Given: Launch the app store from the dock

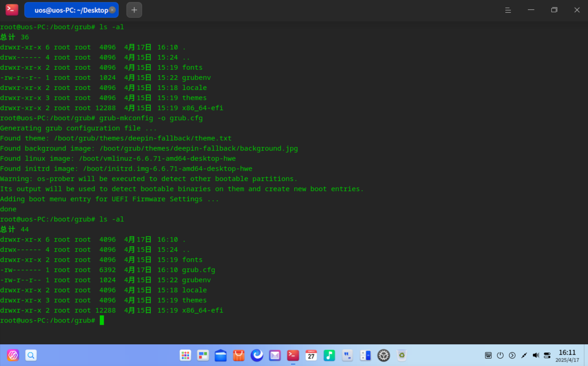Looking at the screenshot, I should (x=238, y=355).
